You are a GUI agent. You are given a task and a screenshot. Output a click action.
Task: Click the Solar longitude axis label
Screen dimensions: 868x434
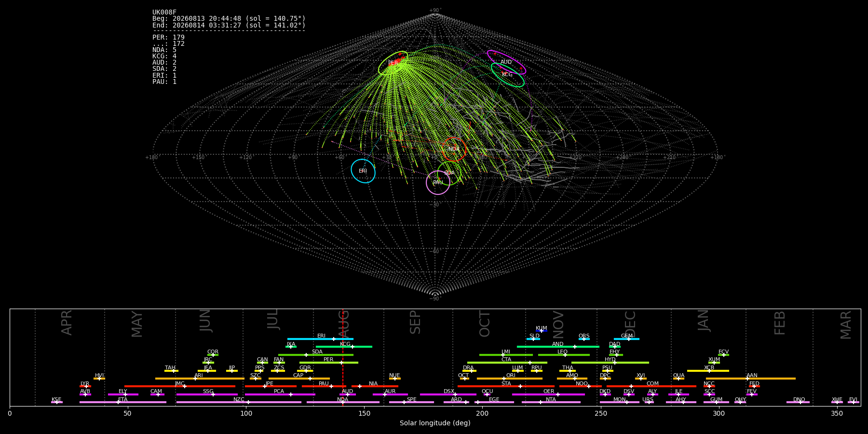tap(435, 423)
